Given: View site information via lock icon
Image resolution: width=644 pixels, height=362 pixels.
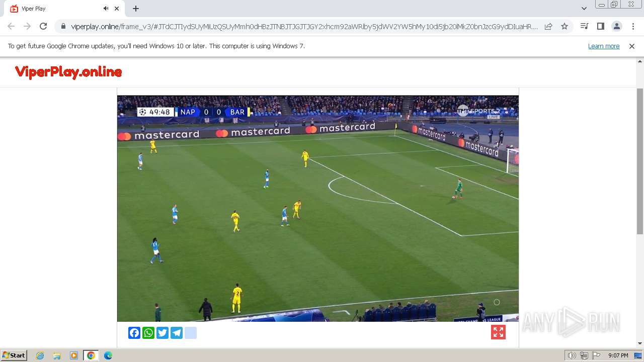Looking at the screenshot, I should 63,26.
